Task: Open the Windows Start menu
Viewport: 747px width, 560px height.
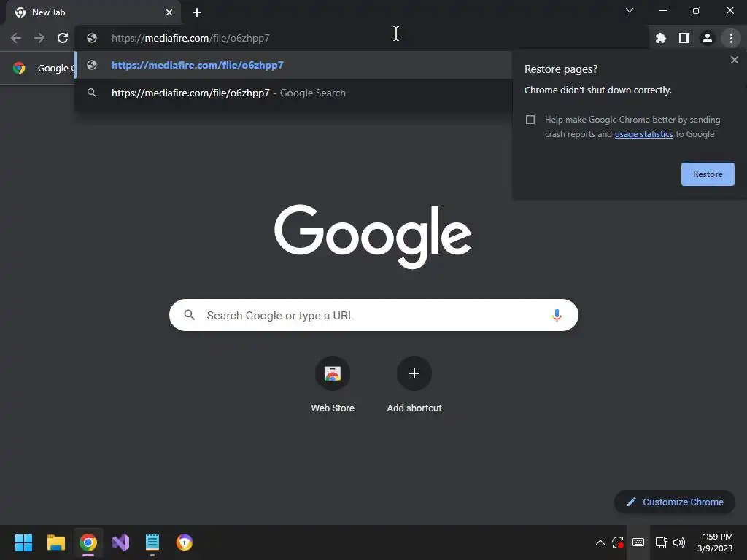Action: [23, 542]
